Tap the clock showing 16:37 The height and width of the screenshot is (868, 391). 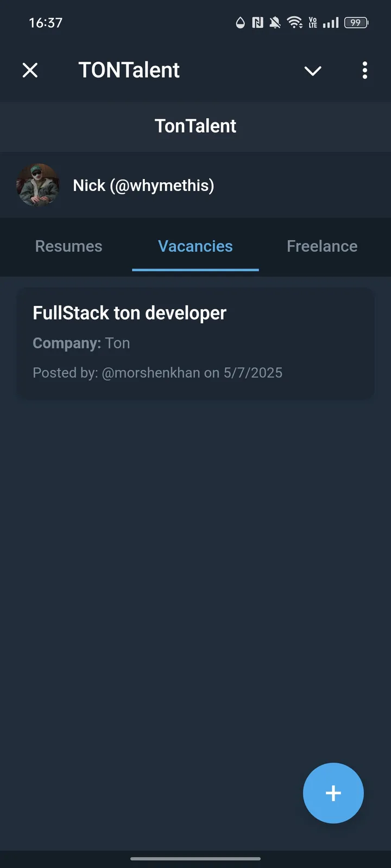coord(45,23)
